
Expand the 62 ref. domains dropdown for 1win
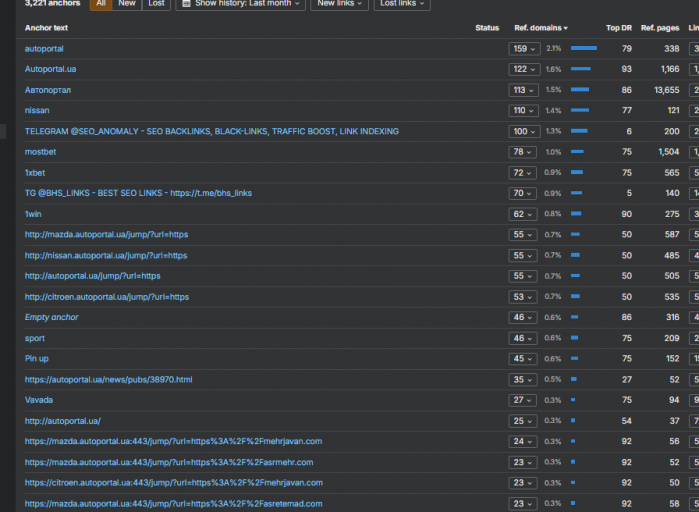523,214
